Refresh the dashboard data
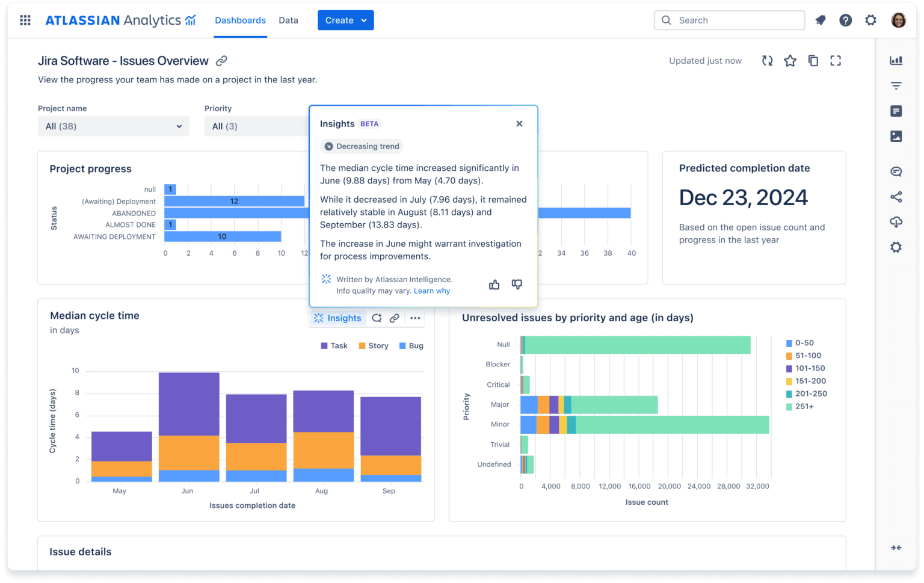Image resolution: width=924 pixels, height=583 pixels. point(767,61)
